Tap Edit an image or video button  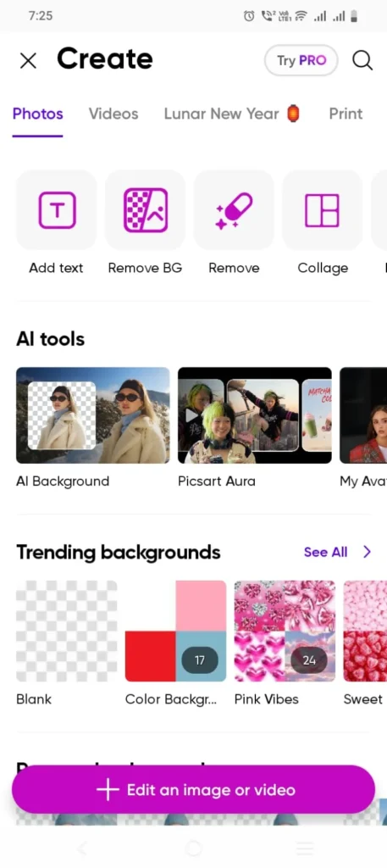click(193, 789)
